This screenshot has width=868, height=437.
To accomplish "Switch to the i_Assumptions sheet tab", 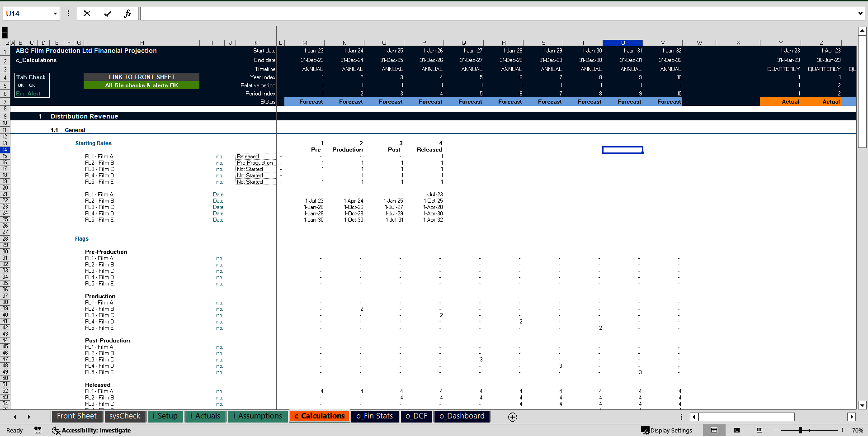I will [x=257, y=416].
